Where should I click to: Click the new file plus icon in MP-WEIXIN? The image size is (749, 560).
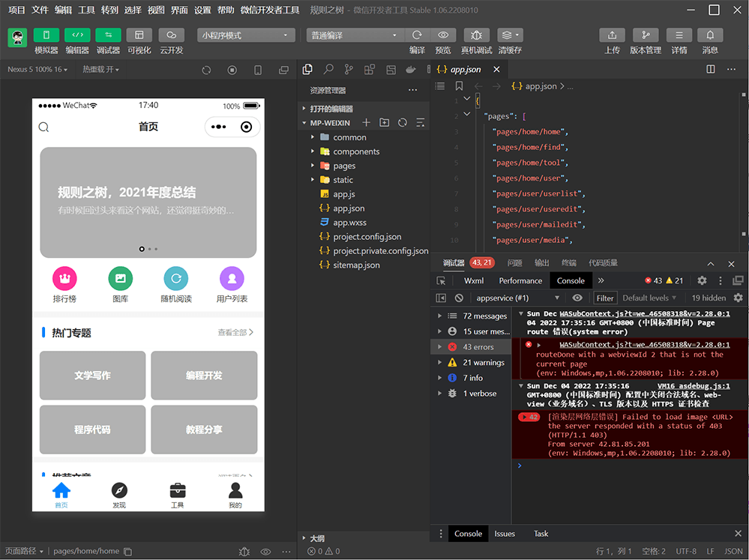[367, 122]
